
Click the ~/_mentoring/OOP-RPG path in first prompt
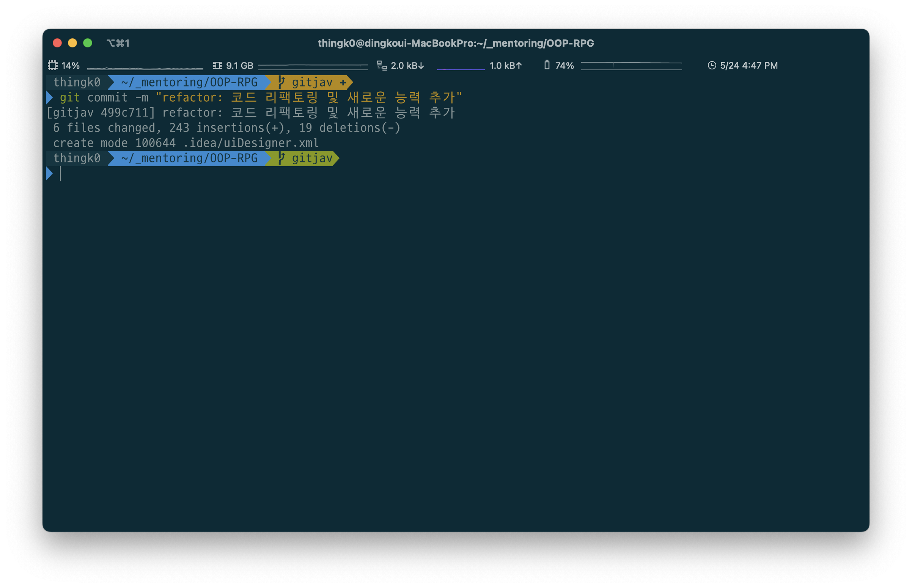[189, 82]
